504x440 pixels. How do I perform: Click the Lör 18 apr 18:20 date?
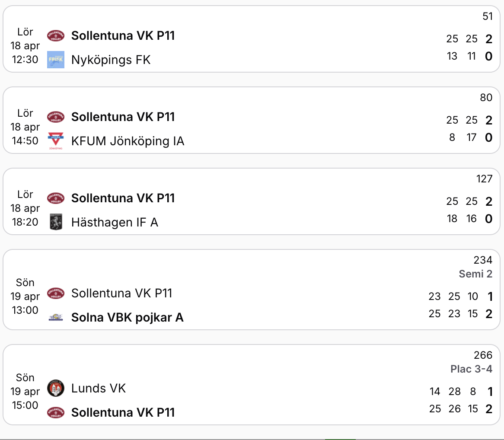[25, 208]
